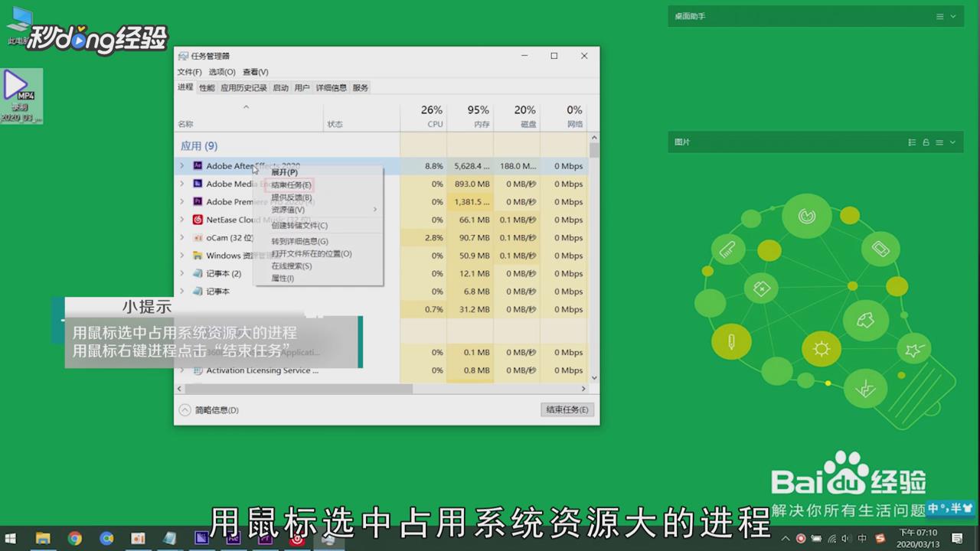Viewport: 980px width, 551px height.
Task: Open File Explorer from the taskbar
Action: 43,539
